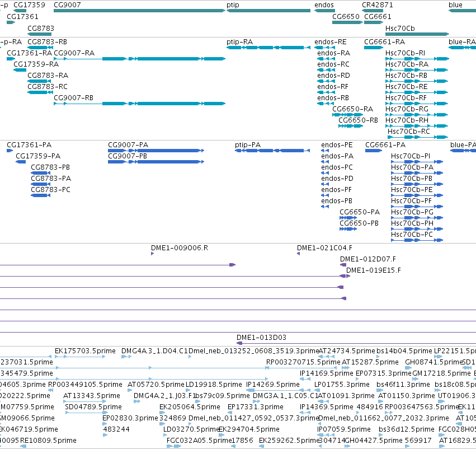
Task: Click the AT15287.5prime EST label
Action: (370, 362)
